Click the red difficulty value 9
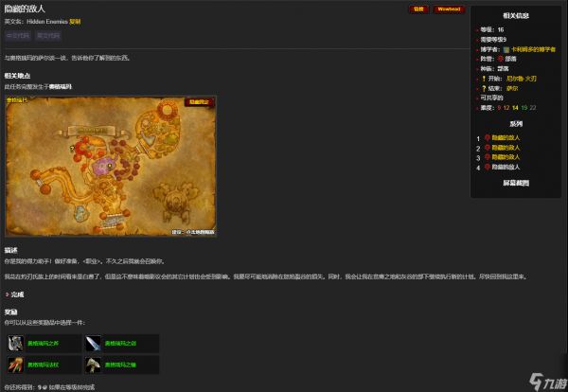The height and width of the screenshot is (392, 568). (499, 108)
